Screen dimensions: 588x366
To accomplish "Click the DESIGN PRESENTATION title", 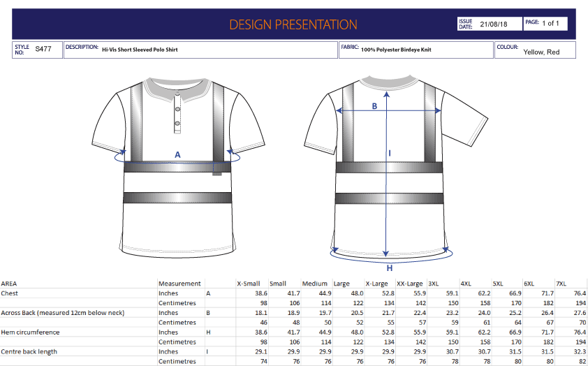I will click(x=293, y=24).
